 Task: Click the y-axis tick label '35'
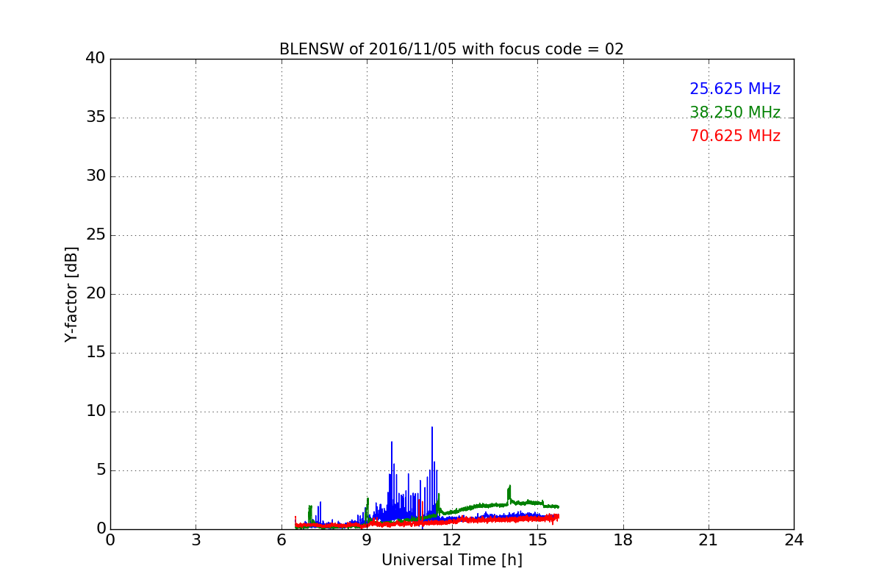96,117
